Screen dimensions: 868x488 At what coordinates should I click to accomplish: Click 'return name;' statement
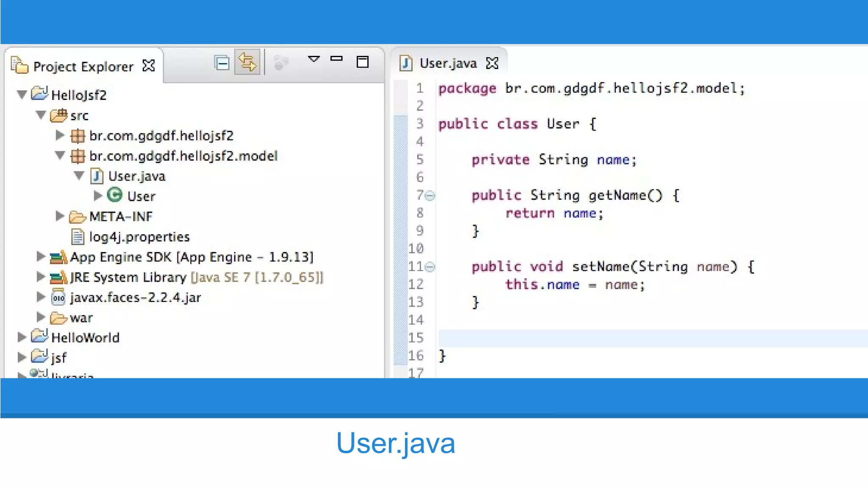[x=554, y=213]
